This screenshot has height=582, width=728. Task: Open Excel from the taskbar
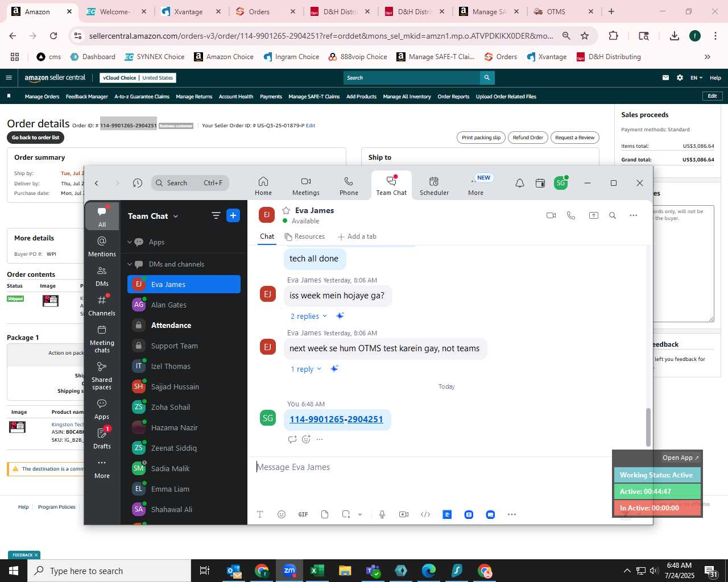(x=317, y=571)
